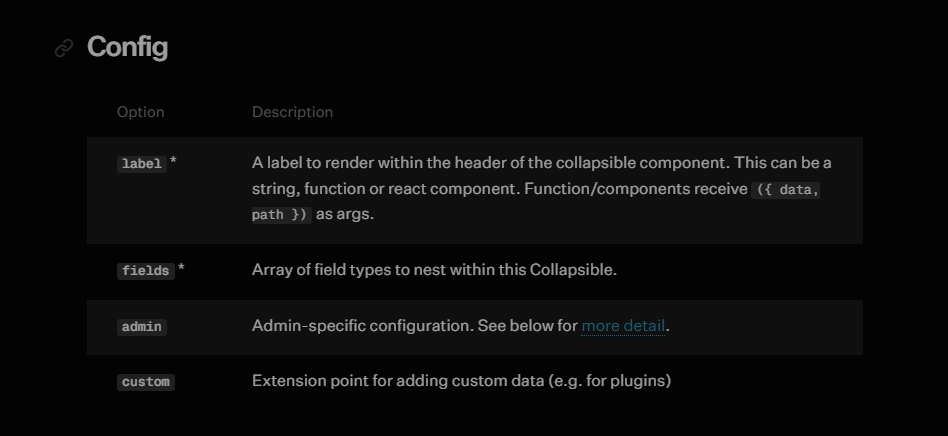Image resolution: width=948 pixels, height=436 pixels.
Task: Click the required asterisk next to fields
Action: click(x=181, y=269)
